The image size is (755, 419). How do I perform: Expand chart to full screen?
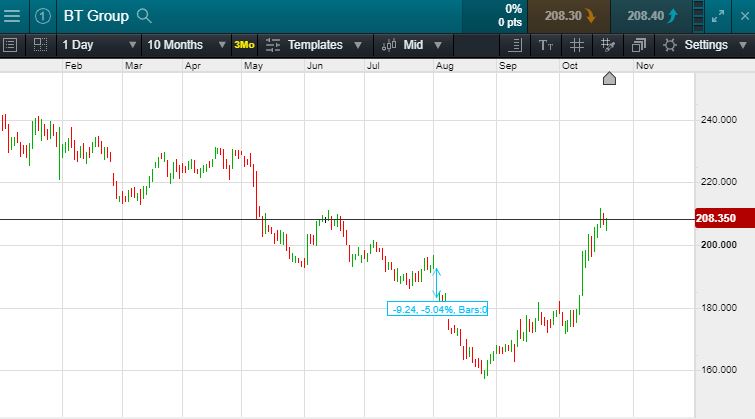pyautogui.click(x=718, y=16)
